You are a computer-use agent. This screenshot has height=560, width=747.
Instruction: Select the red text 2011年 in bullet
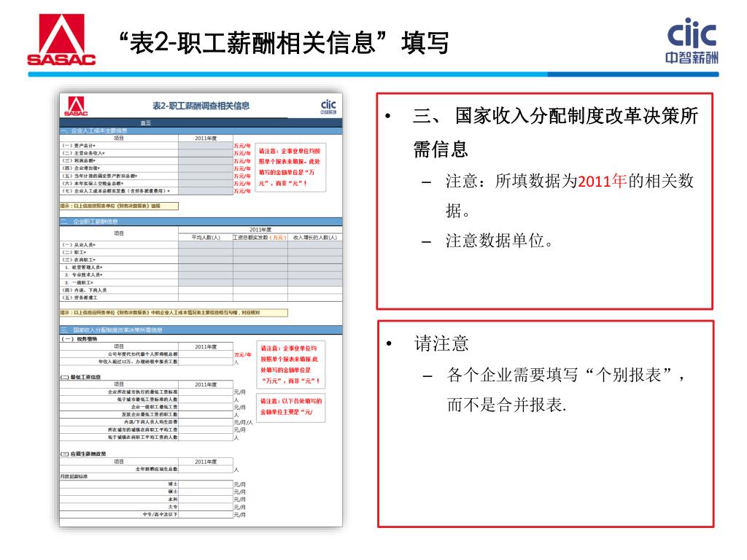coord(602,182)
